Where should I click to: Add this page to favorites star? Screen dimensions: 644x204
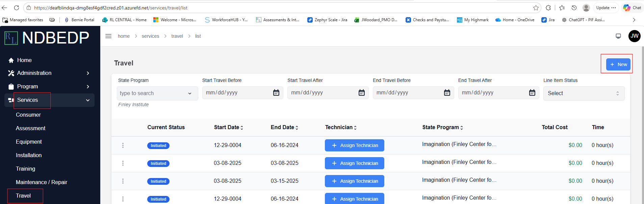coord(536,8)
